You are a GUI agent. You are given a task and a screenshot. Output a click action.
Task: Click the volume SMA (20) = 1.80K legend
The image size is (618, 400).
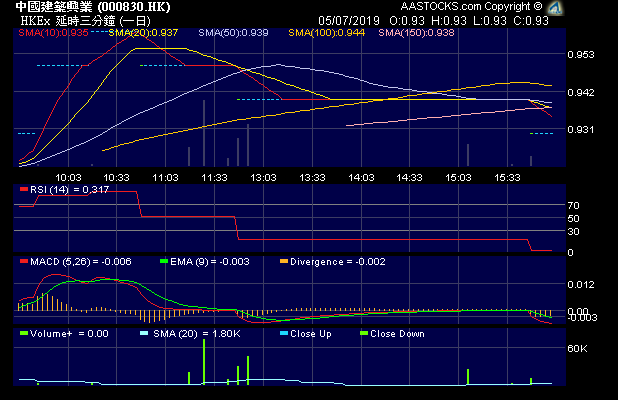pos(197,334)
